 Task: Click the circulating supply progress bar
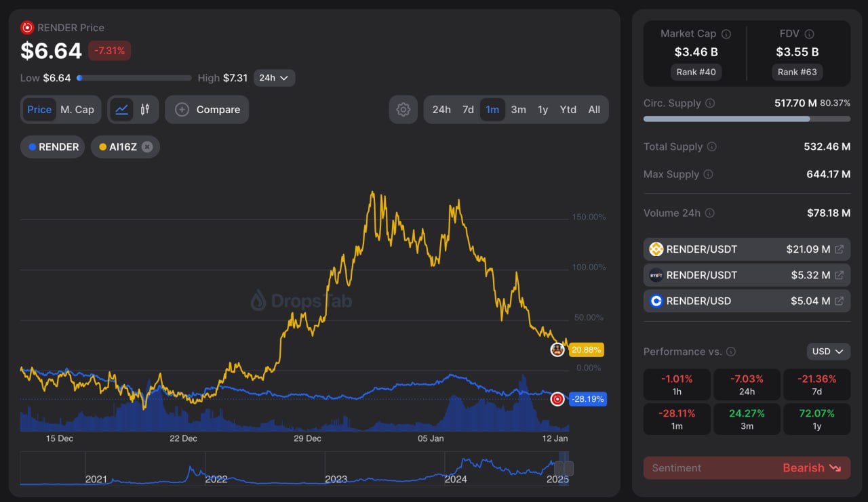tap(747, 119)
